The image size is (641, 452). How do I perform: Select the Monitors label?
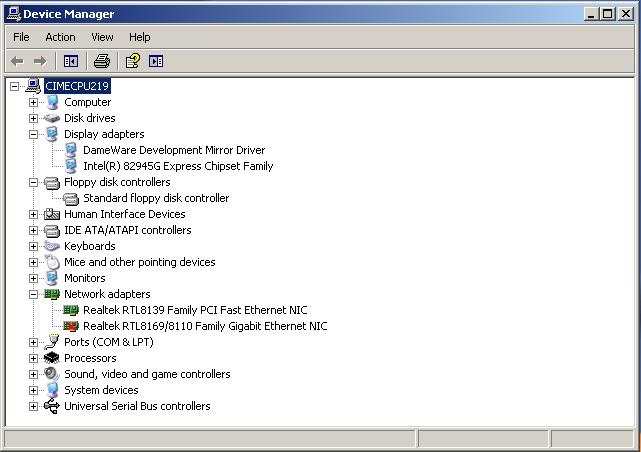point(85,278)
